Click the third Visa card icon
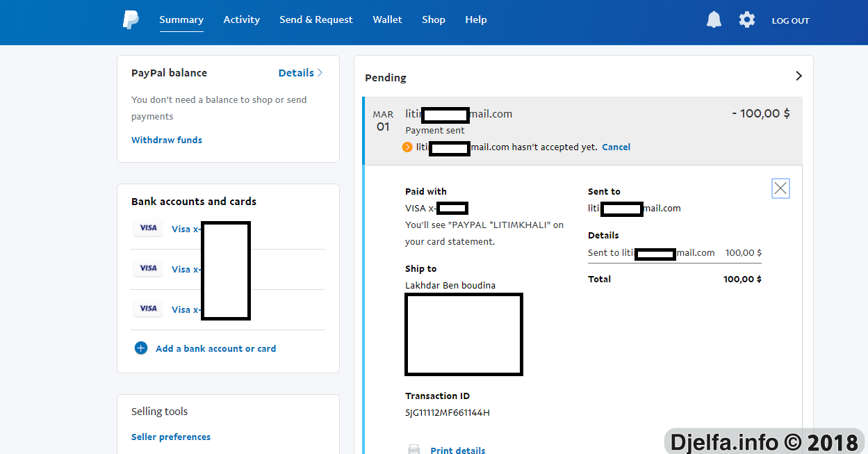This screenshot has width=868, height=454. [148, 309]
